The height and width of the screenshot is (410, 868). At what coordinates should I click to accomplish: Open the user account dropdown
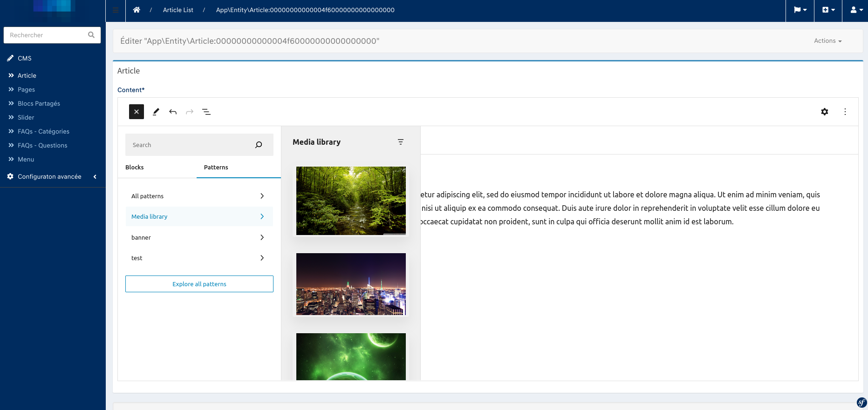(x=856, y=10)
